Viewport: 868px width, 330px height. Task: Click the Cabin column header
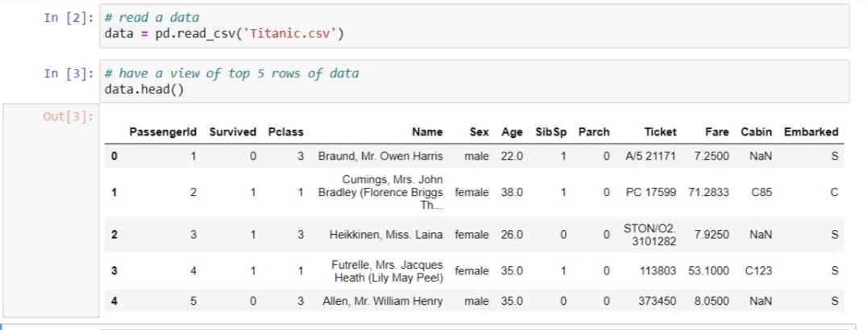click(x=756, y=132)
